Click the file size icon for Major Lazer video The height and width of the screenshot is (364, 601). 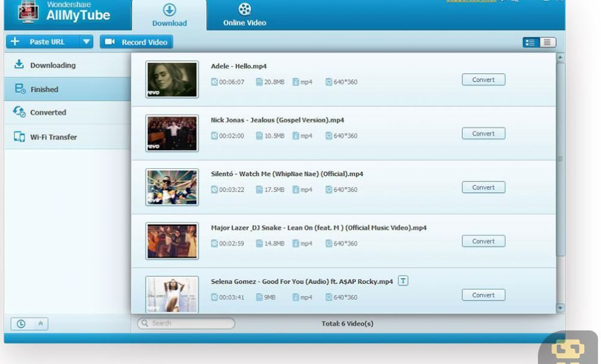click(260, 243)
